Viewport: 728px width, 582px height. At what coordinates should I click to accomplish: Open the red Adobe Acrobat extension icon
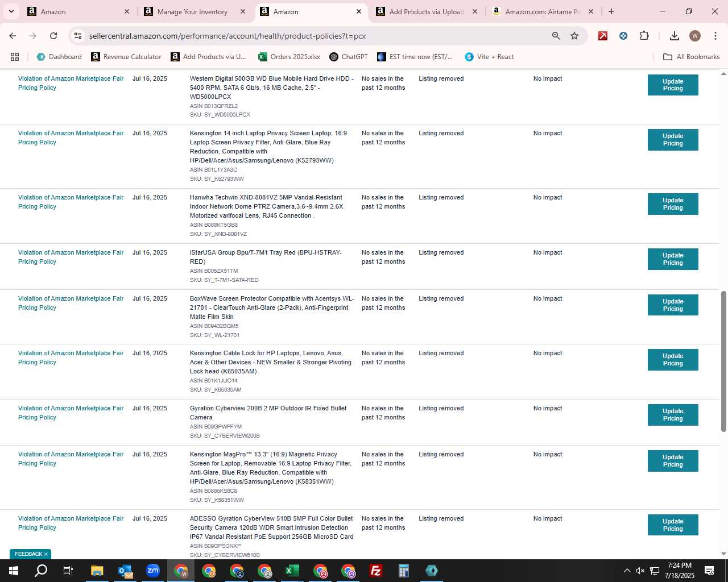point(603,36)
